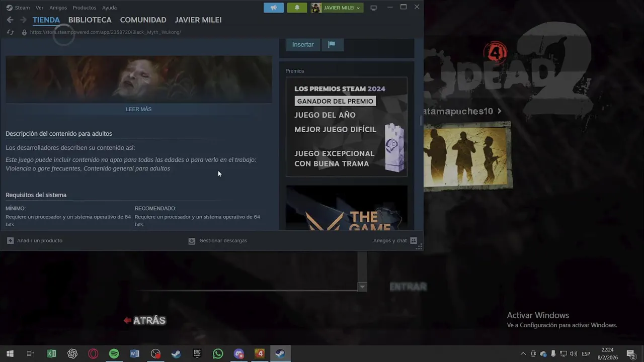
Task: Open Word from the taskbar
Action: (x=134, y=354)
